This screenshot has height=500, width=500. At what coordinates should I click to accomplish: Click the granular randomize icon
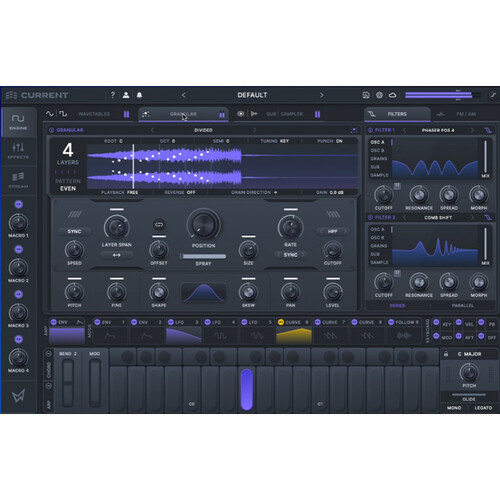coord(354,130)
